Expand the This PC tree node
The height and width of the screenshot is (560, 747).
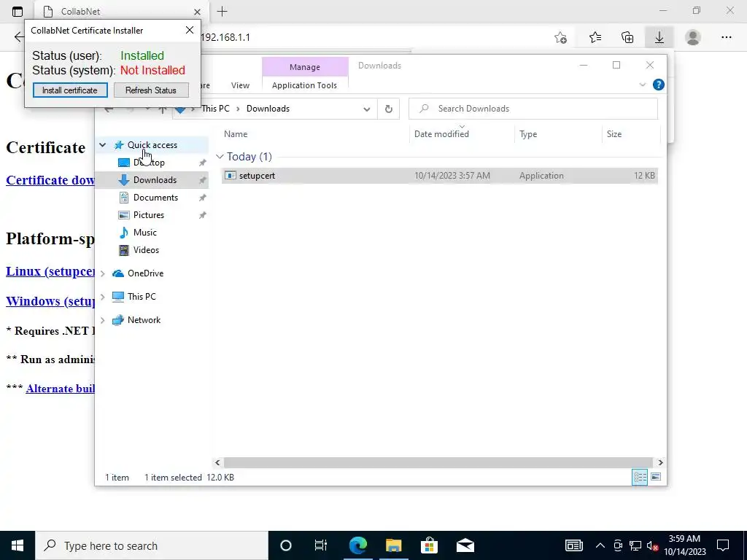[102, 297]
